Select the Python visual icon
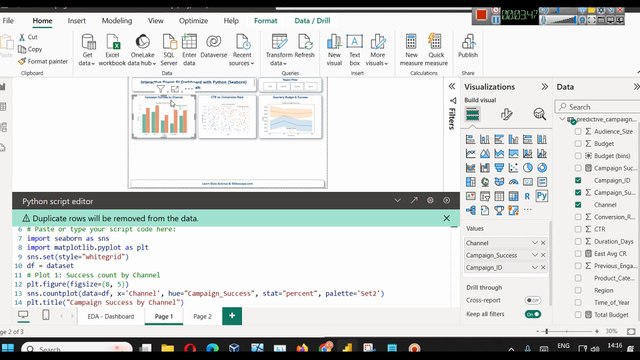This screenshot has width=640, height=360. pos(542,196)
